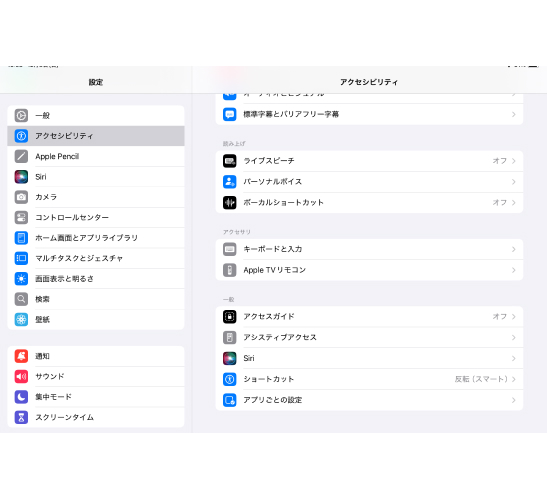Screen dimensions: 547x500
Task: Tap the 画面表示と明るさ sun icon
Action: coord(21,279)
